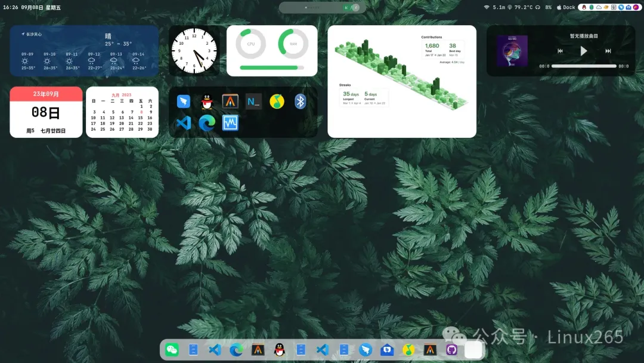Open dock VS Code icon left of Edge
The image size is (644, 363).
point(215,350)
